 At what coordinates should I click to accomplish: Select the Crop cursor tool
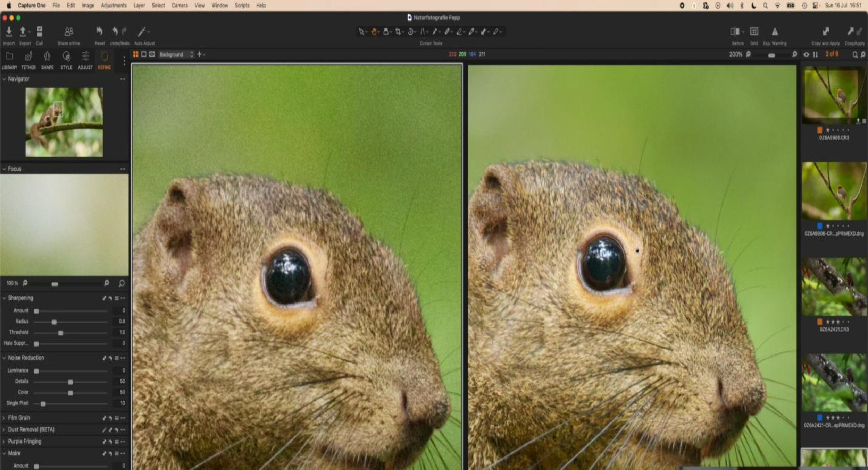coord(398,32)
